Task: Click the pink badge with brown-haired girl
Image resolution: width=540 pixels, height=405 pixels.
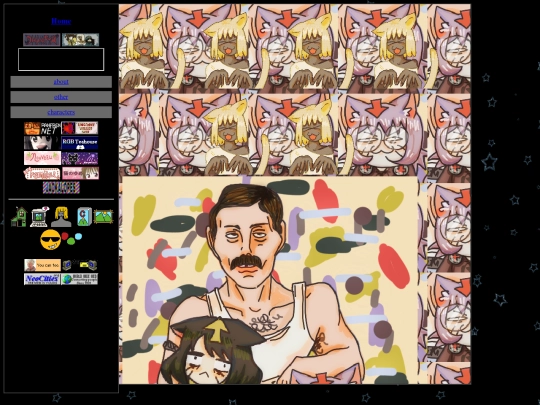Action: pos(80,173)
